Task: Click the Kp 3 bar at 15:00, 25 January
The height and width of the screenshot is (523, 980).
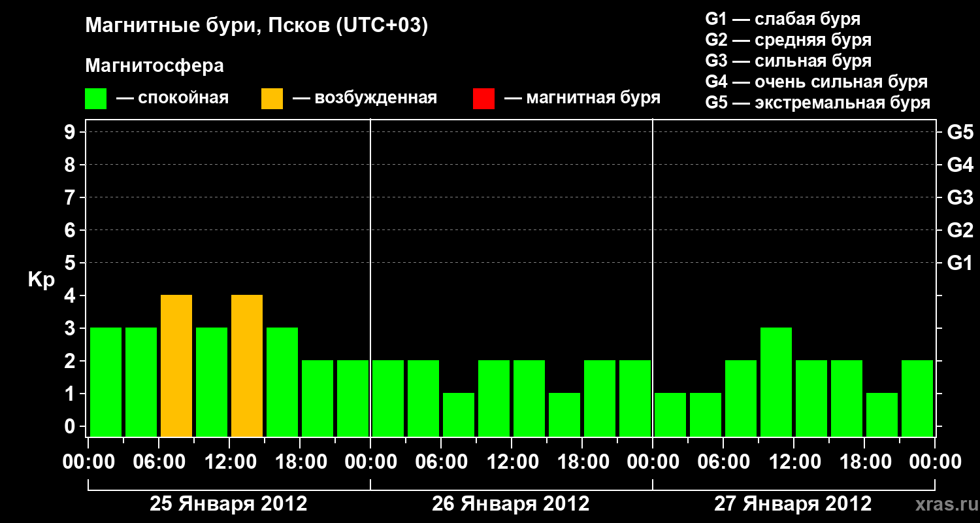Action: coord(282,382)
